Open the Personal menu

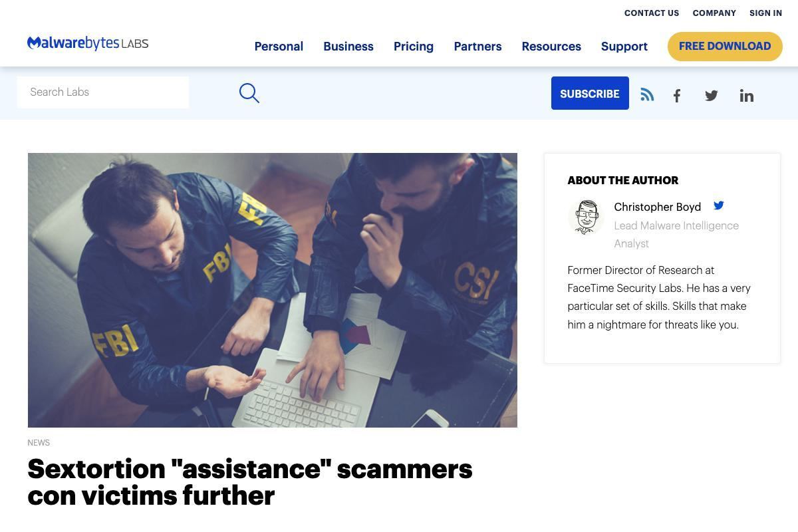pos(279,47)
